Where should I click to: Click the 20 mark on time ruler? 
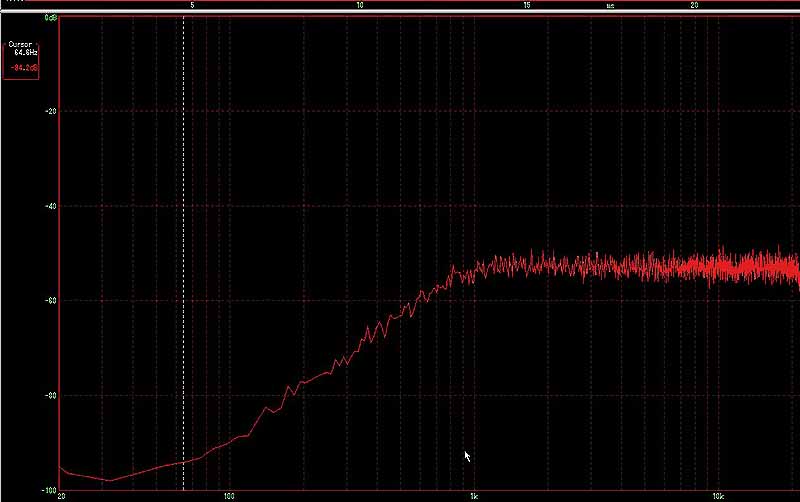click(694, 6)
